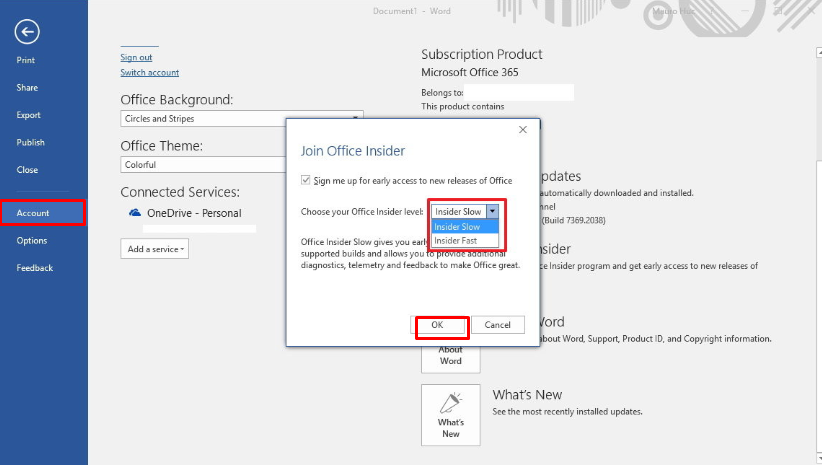Open the Add a service dropdown button
This screenshot has height=466, width=822.
[x=155, y=249]
